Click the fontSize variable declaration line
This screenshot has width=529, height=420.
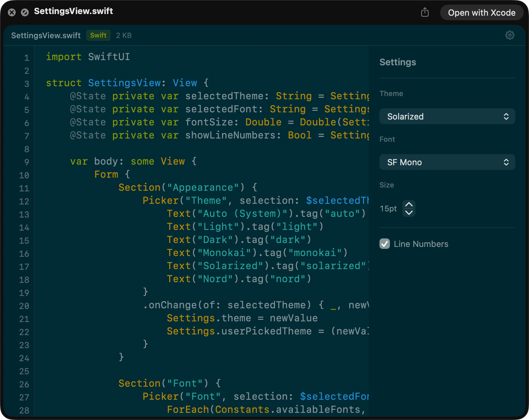[x=219, y=122]
